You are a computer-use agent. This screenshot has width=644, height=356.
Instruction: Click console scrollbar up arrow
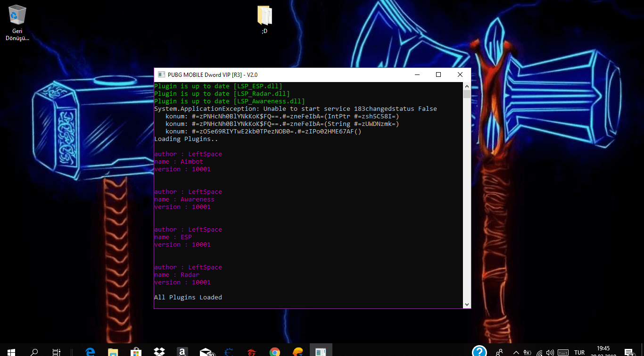[x=467, y=86]
